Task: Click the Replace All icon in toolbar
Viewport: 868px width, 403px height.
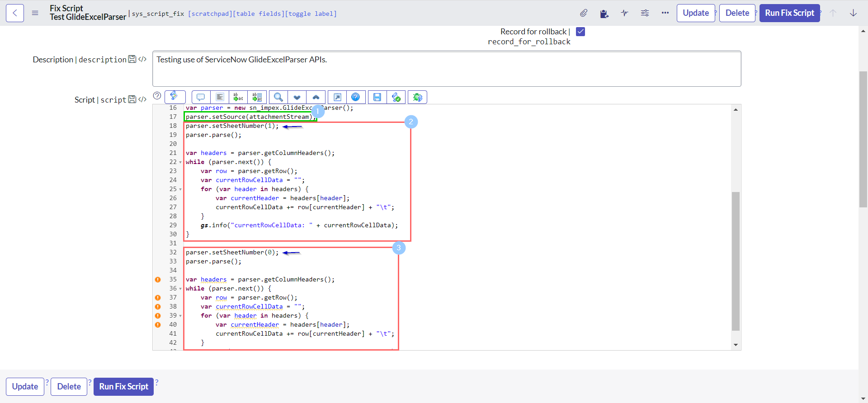Action: pos(257,97)
